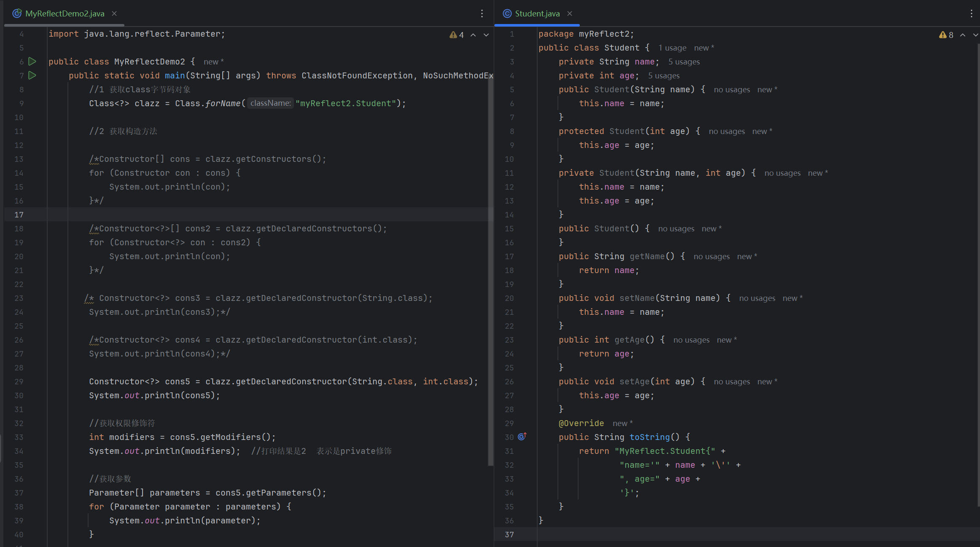The width and height of the screenshot is (980, 547).
Task: Open right editor tab options menu
Action: (971, 13)
